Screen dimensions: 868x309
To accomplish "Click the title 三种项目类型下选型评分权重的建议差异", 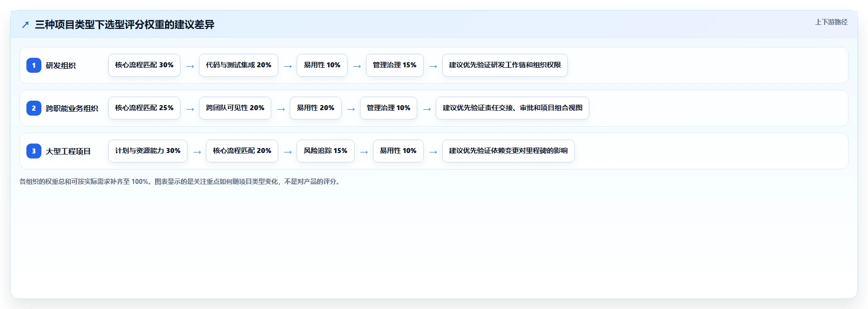I will (x=125, y=24).
